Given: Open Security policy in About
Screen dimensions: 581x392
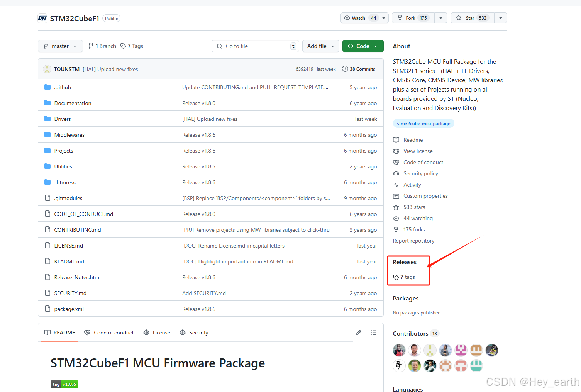Looking at the screenshot, I should point(415,173).
